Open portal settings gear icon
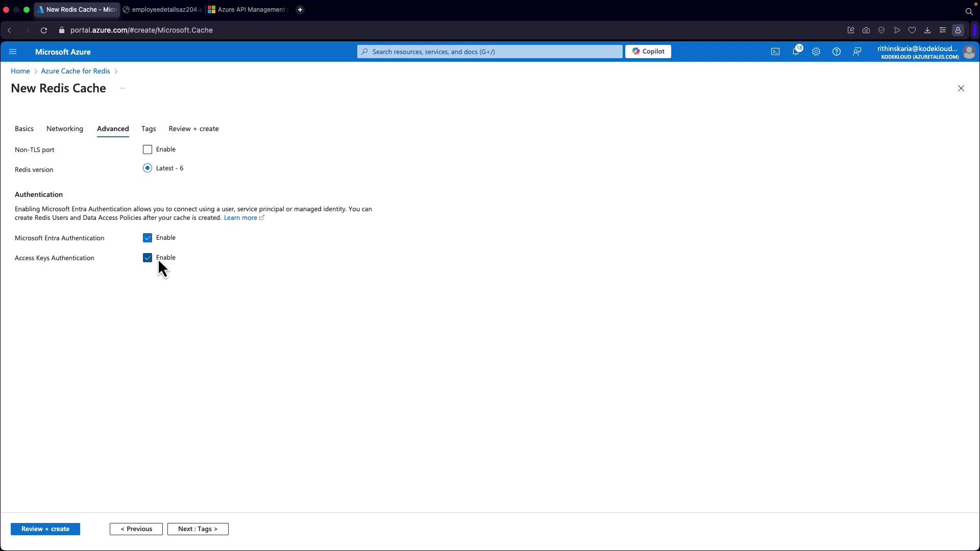This screenshot has height=551, width=980. tap(816, 52)
